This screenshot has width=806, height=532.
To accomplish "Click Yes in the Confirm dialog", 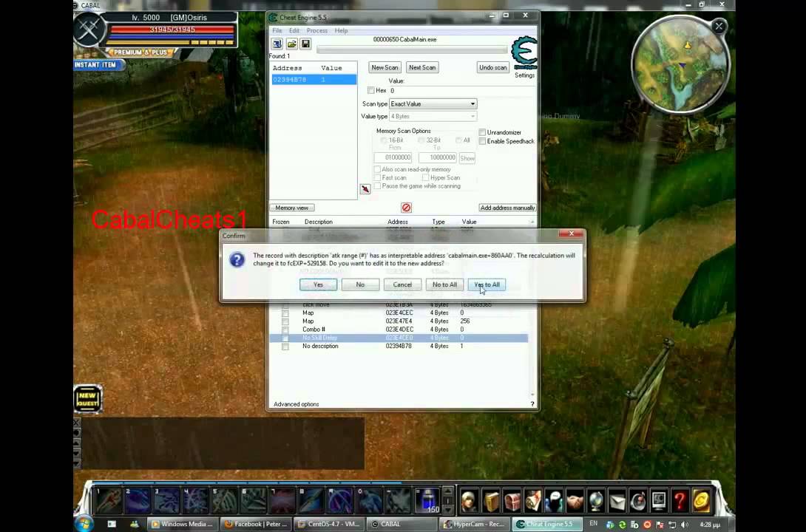I will coord(318,284).
